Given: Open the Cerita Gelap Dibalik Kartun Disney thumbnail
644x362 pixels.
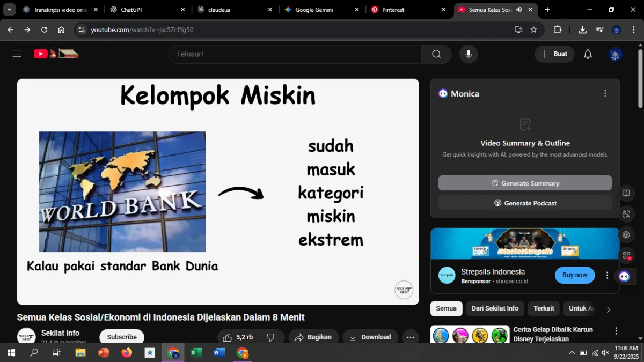Looking at the screenshot, I should tap(470, 334).
